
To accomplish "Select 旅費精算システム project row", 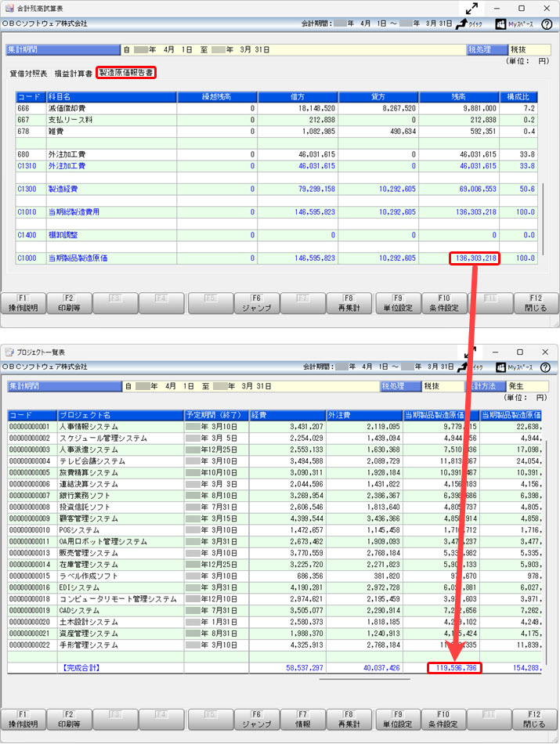I will click(x=275, y=472).
